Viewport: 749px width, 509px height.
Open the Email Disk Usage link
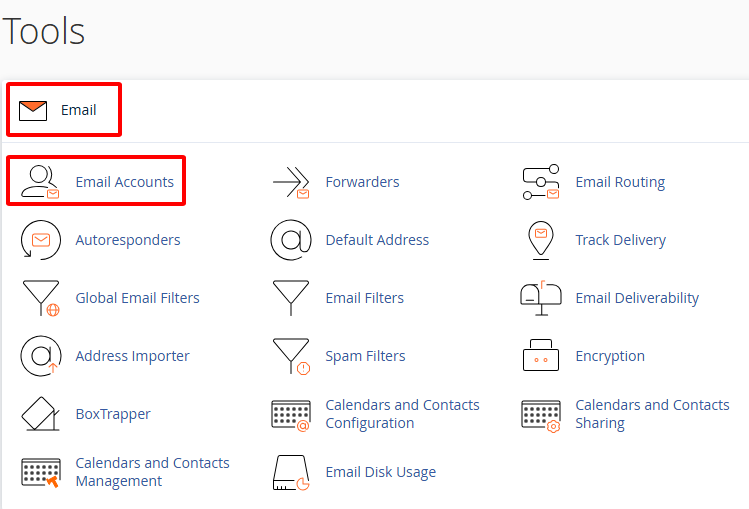pos(380,472)
